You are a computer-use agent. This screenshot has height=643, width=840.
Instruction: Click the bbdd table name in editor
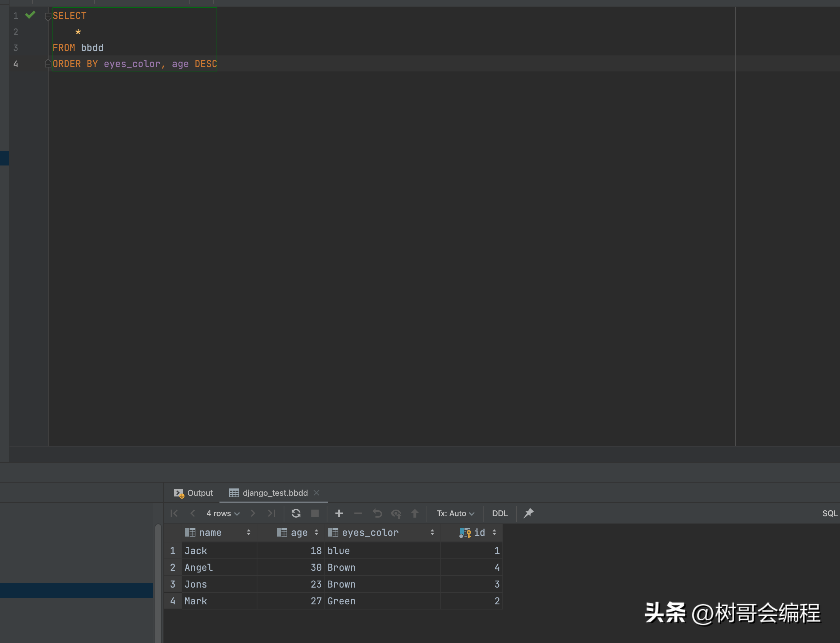click(x=92, y=48)
